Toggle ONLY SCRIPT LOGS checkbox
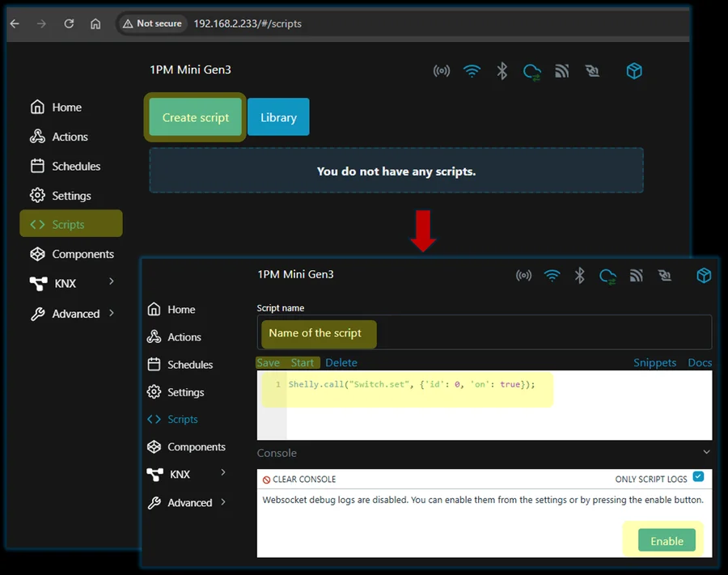Screen dimensions: 728x575 click(x=698, y=476)
